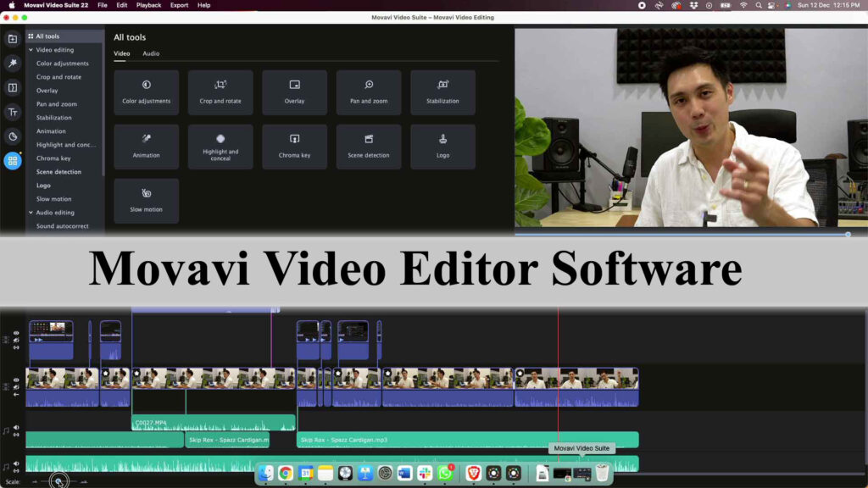868x488 pixels.
Task: Click the Dropbox menu bar icon
Action: tap(693, 5)
